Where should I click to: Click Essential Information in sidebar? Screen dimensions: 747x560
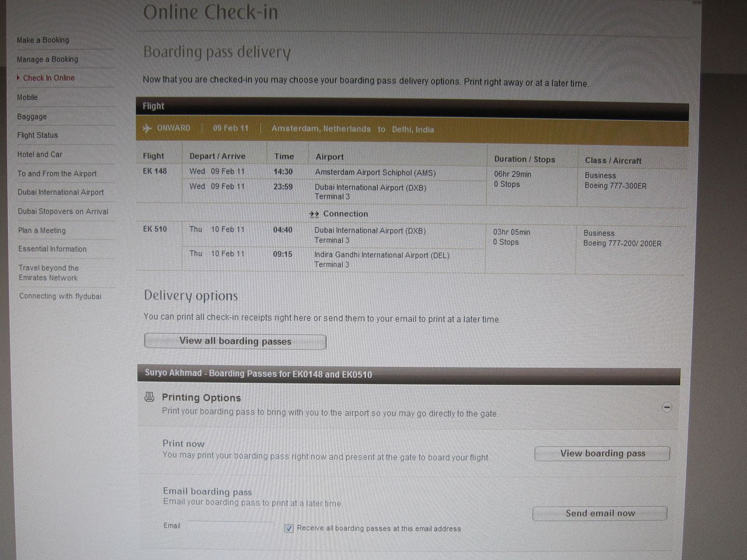point(52,249)
